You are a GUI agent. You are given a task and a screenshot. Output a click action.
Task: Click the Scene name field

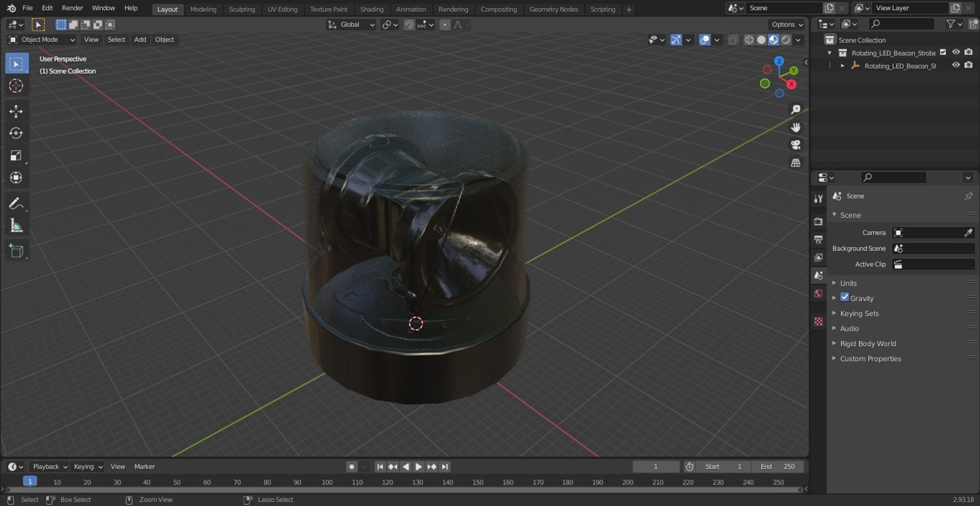point(783,8)
